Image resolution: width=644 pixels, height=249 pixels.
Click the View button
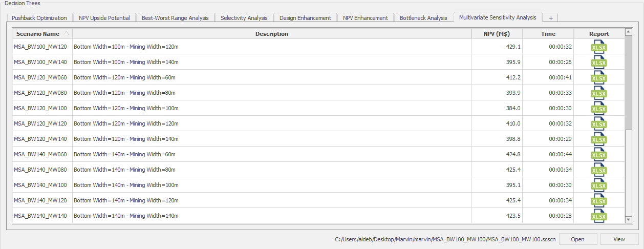click(x=619, y=239)
